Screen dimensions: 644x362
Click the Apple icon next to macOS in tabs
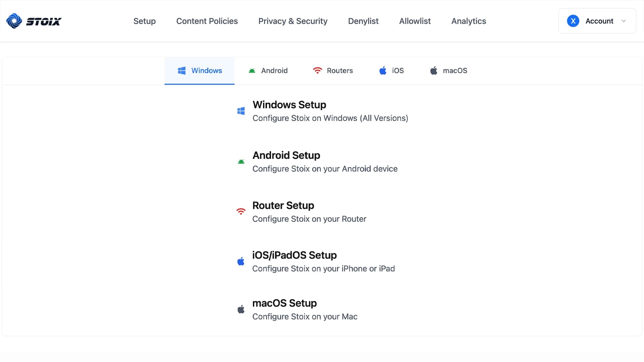[x=434, y=70]
